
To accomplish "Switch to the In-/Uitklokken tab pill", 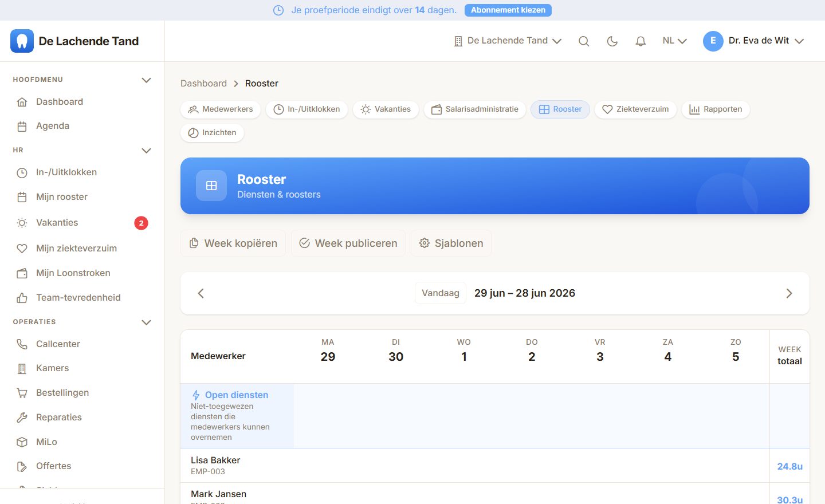I will tap(307, 109).
